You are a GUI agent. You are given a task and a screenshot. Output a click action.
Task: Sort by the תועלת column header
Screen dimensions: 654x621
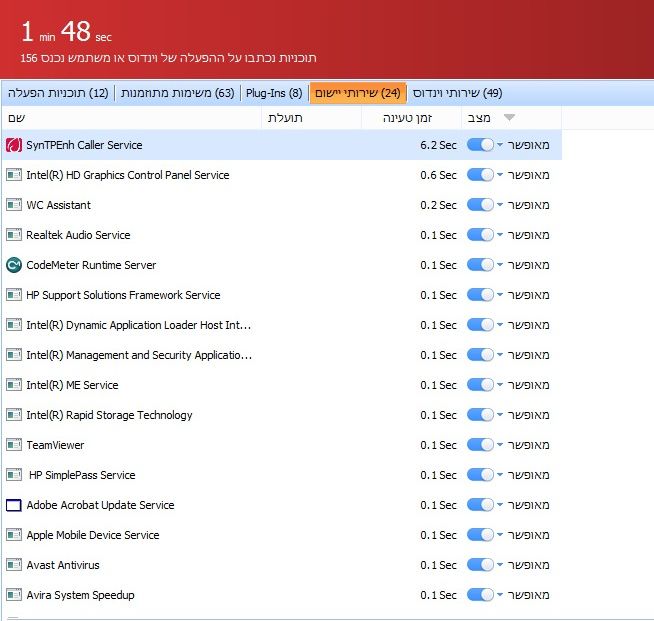pos(312,118)
